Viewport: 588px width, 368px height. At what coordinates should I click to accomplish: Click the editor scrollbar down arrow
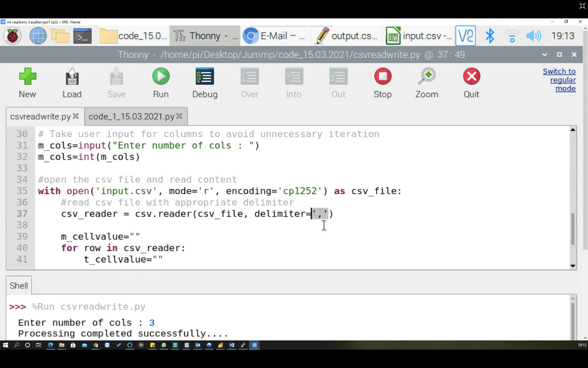coord(572,266)
